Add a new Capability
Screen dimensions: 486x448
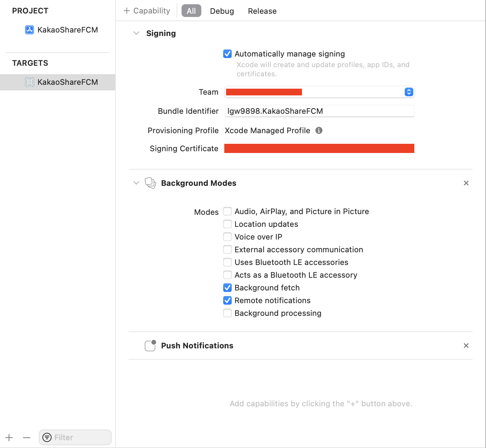pyautogui.click(x=147, y=11)
